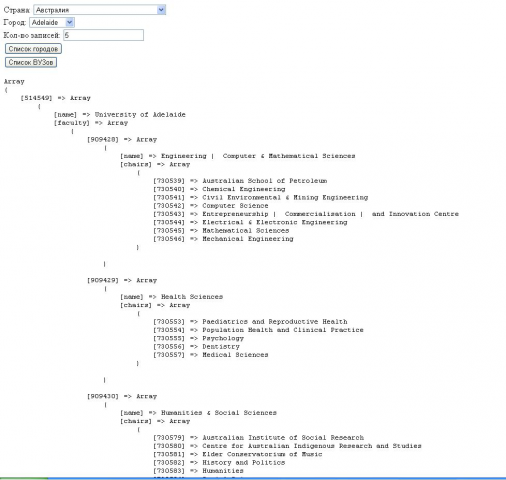Click the Engineering, Computer & Mathematical Sciences line
This screenshot has width=506, height=480.
(x=238, y=156)
